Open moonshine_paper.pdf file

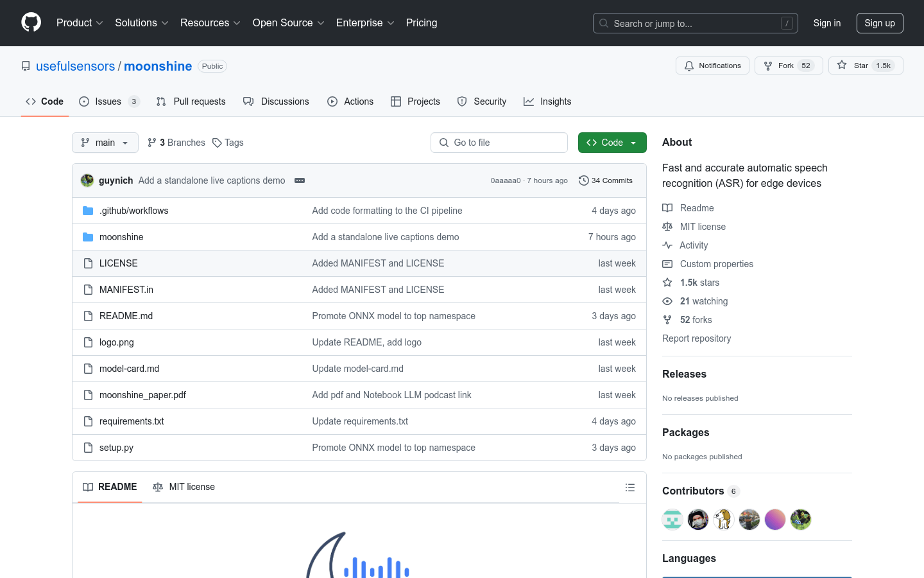(x=142, y=395)
